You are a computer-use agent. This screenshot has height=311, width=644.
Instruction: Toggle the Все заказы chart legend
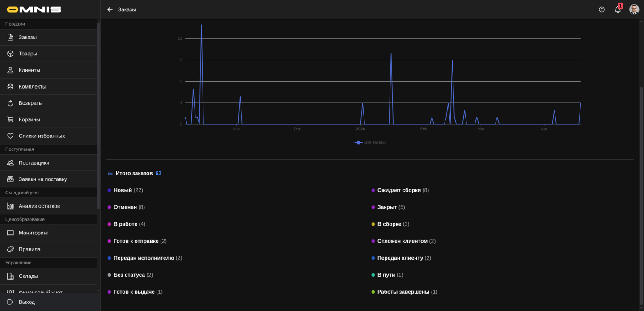370,142
